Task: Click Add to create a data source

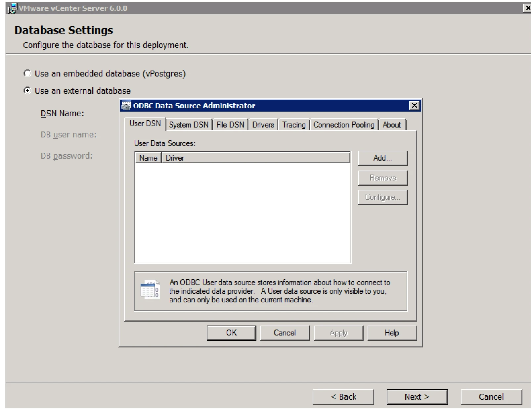Action: [383, 158]
